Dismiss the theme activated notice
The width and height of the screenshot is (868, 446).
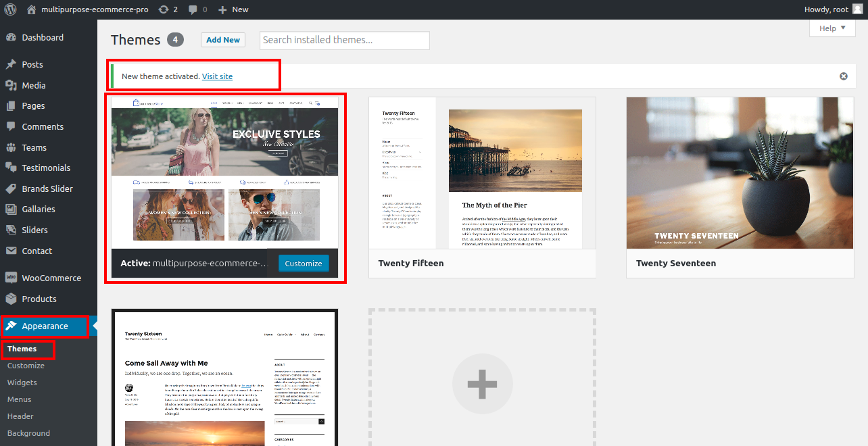844,76
